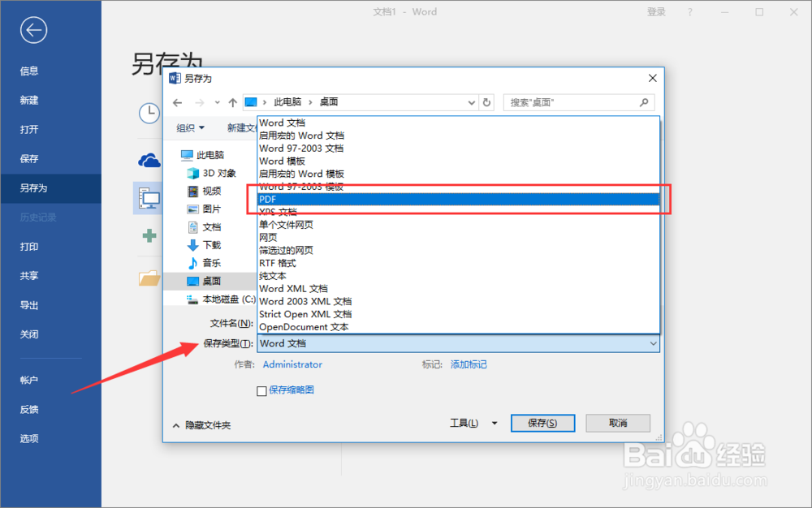Click the Browse folder icon in the backstage
Image resolution: width=812 pixels, height=508 pixels.
pyautogui.click(x=149, y=278)
